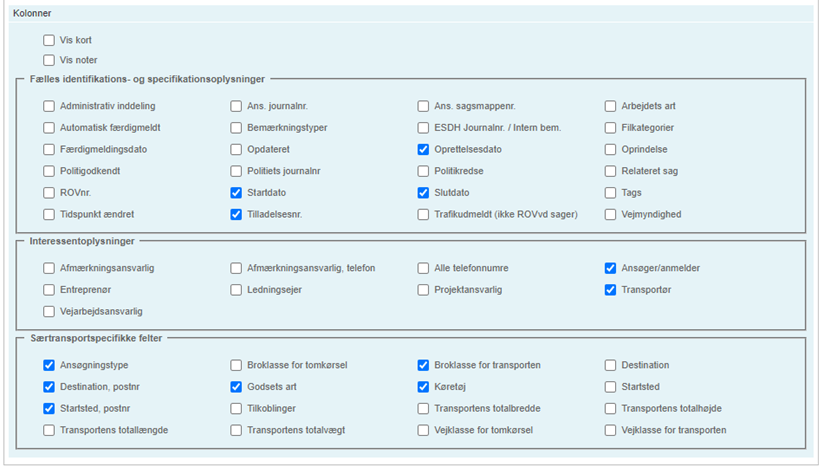Enable the Arbejdets art column
The height and width of the screenshot is (474, 824).
click(611, 106)
